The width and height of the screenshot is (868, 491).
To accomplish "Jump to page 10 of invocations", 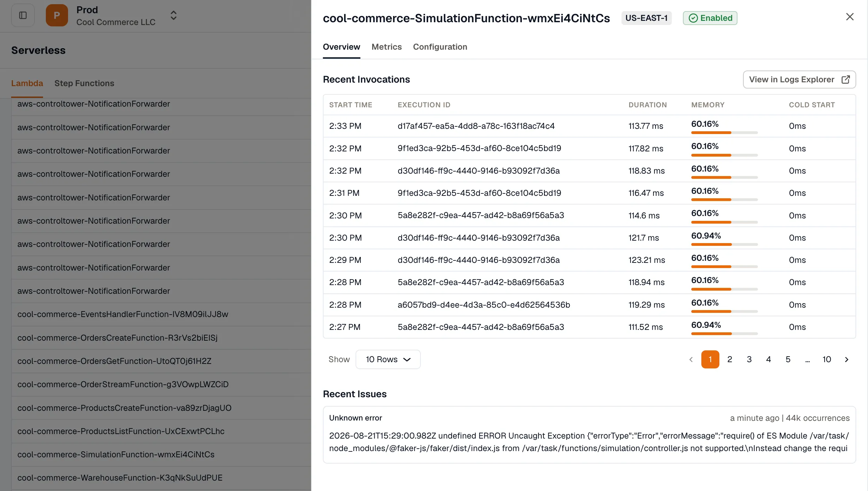I will [x=827, y=359].
